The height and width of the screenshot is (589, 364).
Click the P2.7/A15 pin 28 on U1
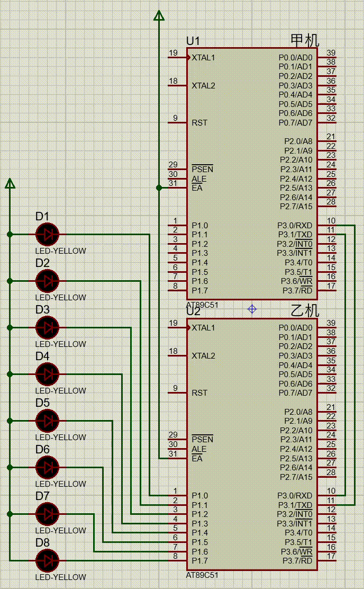[327, 206]
